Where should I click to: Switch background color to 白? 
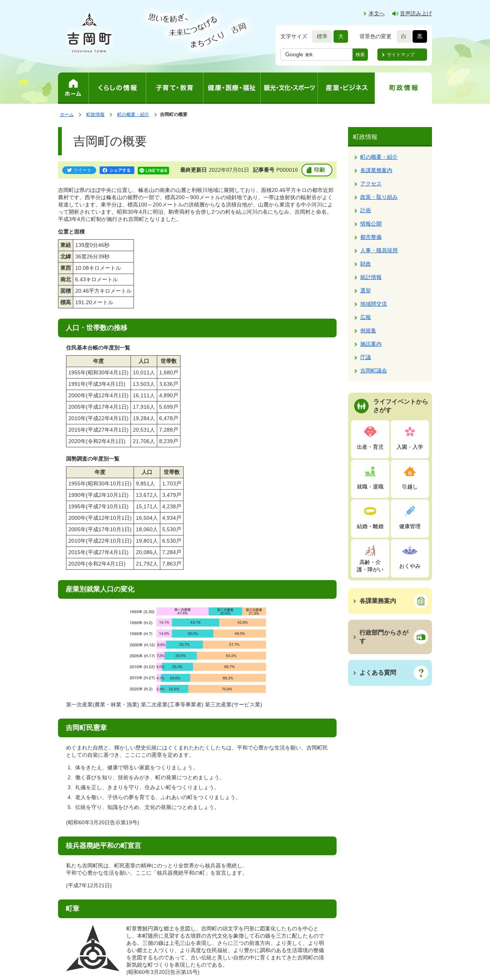(403, 36)
